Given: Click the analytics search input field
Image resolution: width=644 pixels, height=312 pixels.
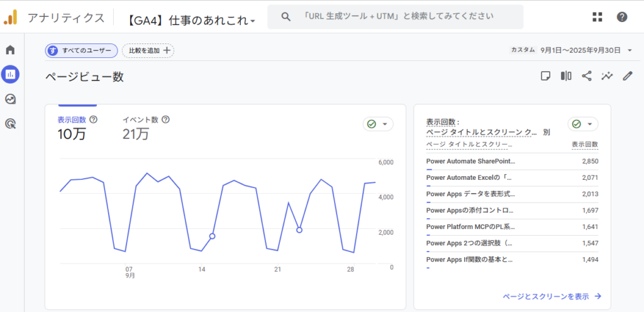Looking at the screenshot, I should (396, 17).
